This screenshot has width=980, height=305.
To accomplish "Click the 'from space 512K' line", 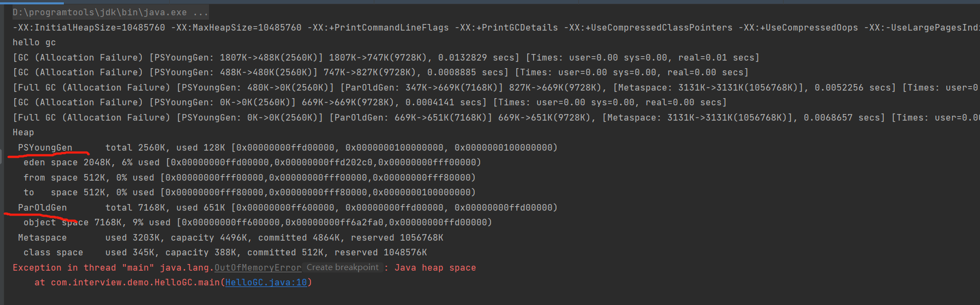I will pos(249,178).
